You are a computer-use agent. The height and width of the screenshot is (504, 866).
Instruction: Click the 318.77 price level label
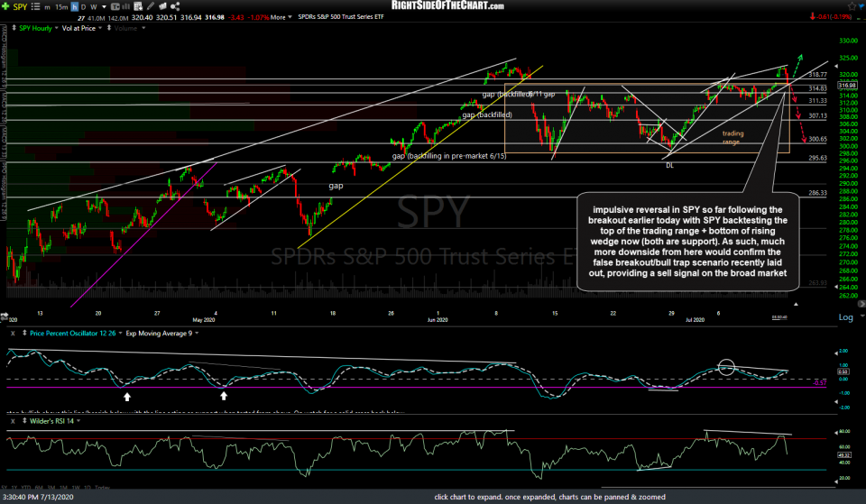[818, 75]
